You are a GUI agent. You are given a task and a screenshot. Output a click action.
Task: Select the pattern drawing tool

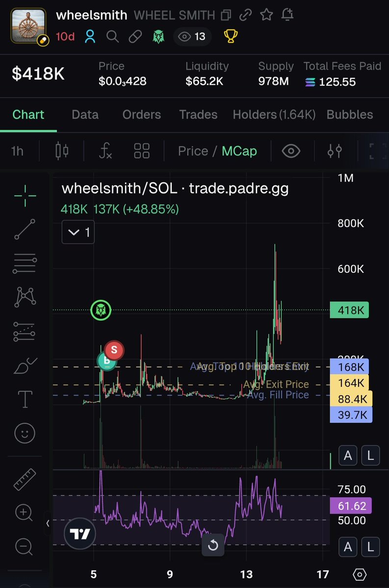pos(25,297)
